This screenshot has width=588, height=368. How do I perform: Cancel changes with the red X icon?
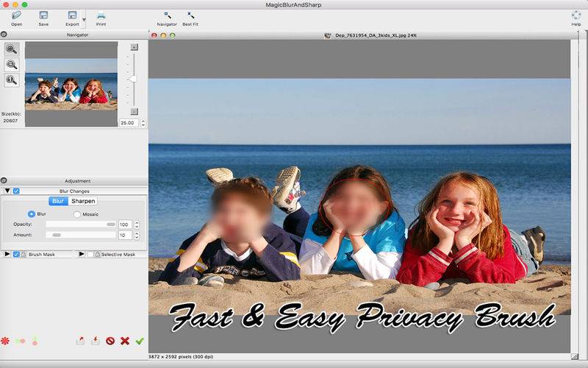(125, 341)
